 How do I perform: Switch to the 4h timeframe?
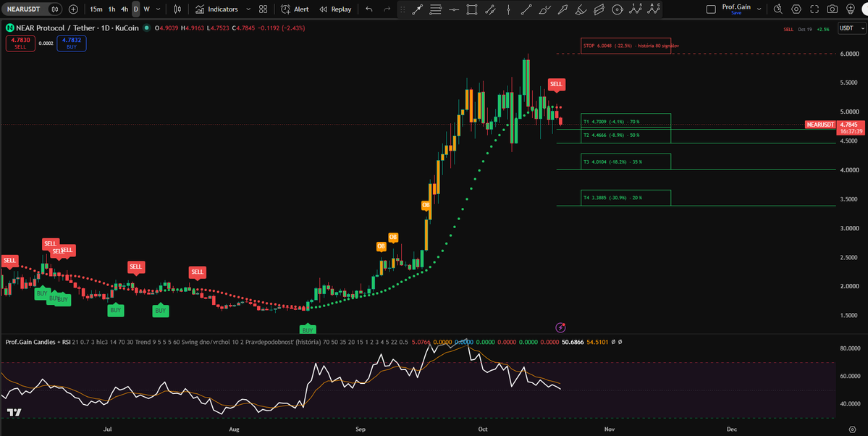pos(125,9)
